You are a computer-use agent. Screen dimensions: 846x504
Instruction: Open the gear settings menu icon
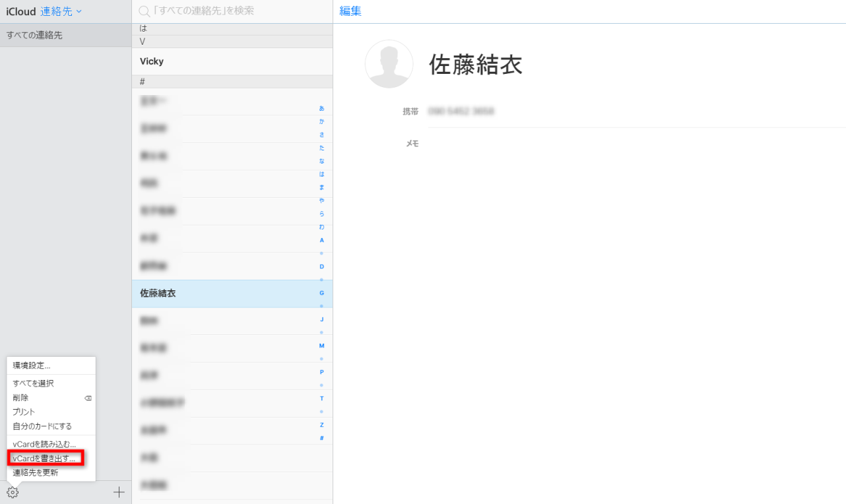click(x=13, y=492)
